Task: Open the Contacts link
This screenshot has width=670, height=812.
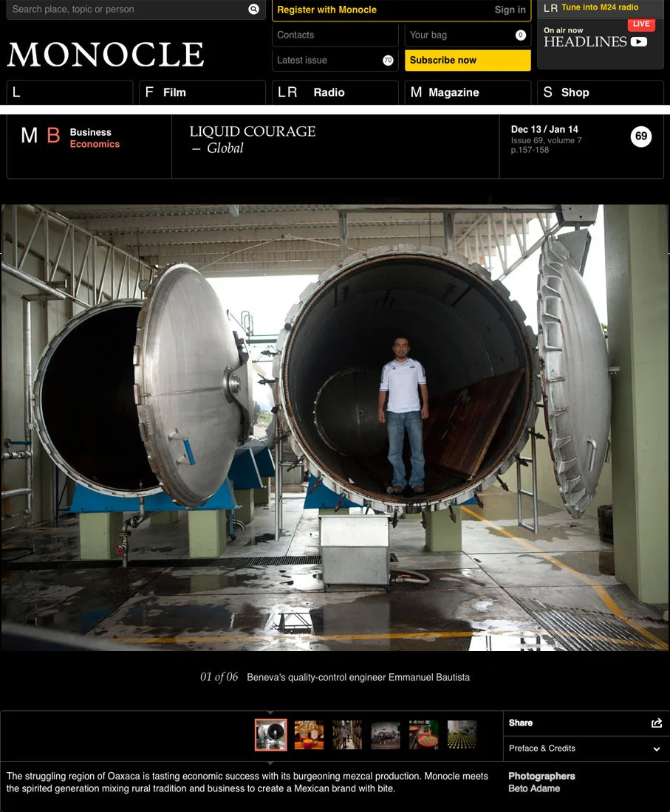Action: pos(335,35)
